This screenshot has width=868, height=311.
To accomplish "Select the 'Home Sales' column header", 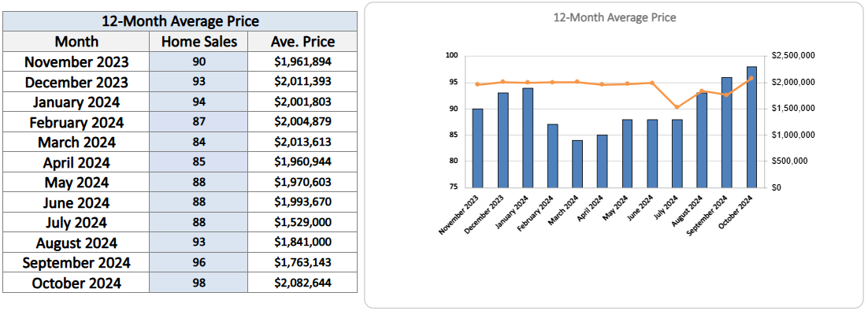I will pyautogui.click(x=198, y=42).
